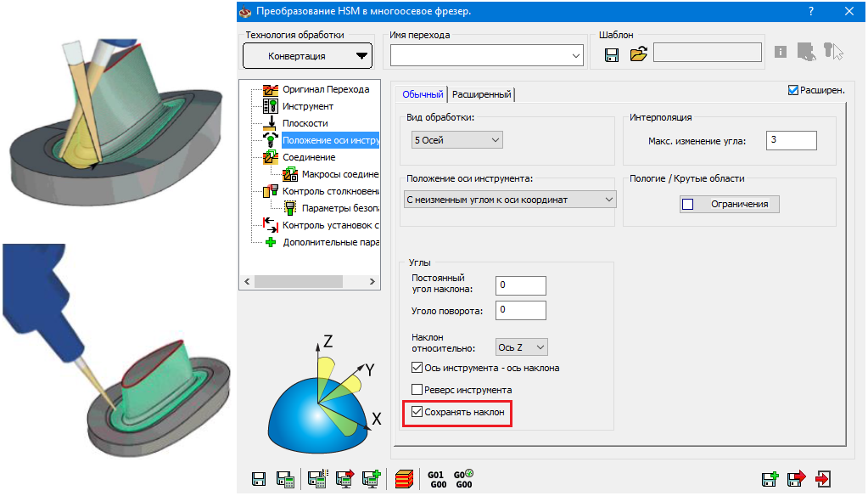Select the Плоскости tree node
The width and height of the screenshot is (868, 496).
[x=305, y=124]
